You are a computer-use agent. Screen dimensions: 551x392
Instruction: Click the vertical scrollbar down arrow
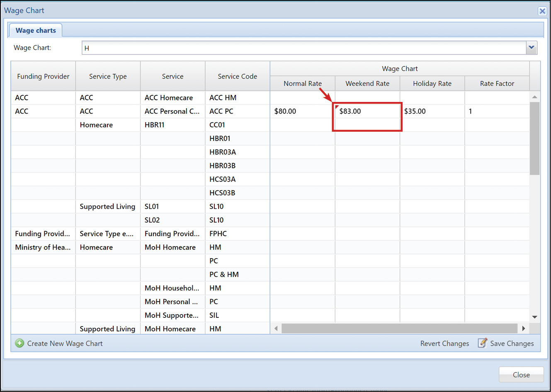coord(534,317)
